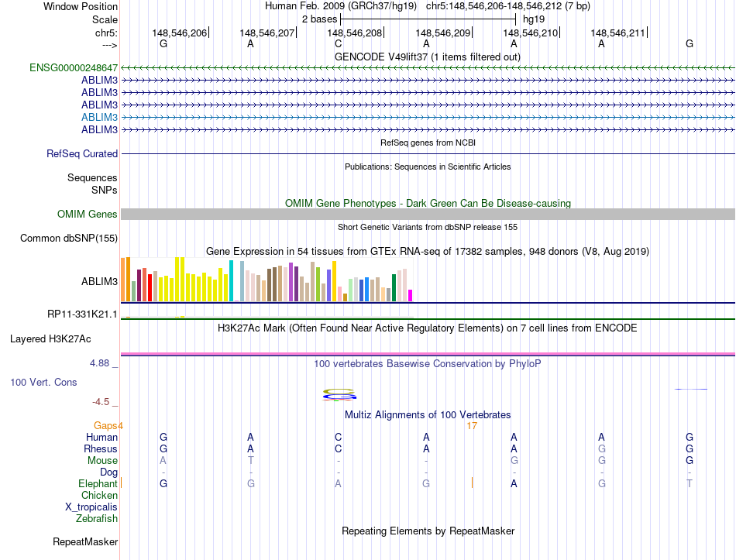Click the Common dbSNP(155) track label
The width and height of the screenshot is (736, 560).
[x=69, y=239]
